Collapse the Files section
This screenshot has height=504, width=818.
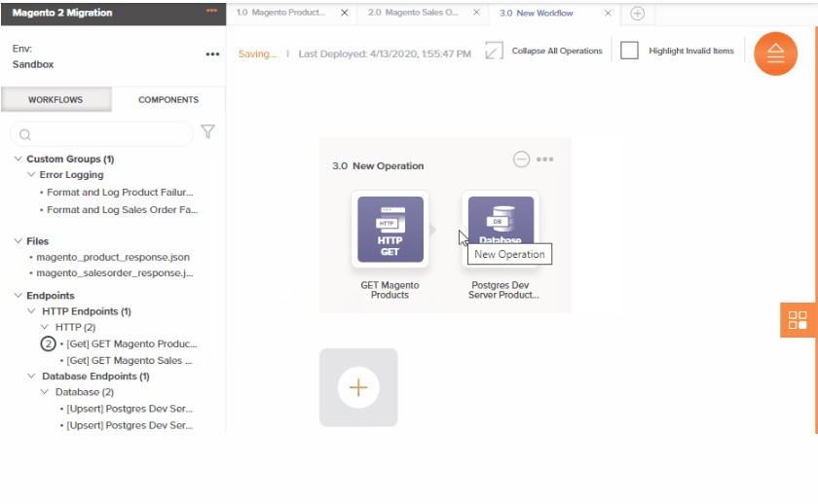coord(18,240)
